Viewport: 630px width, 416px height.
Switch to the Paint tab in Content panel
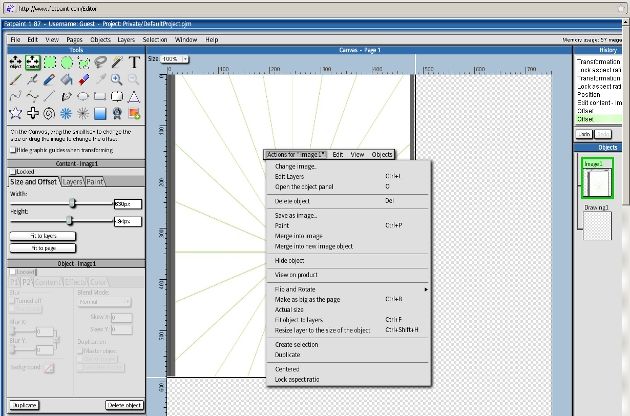tap(95, 182)
